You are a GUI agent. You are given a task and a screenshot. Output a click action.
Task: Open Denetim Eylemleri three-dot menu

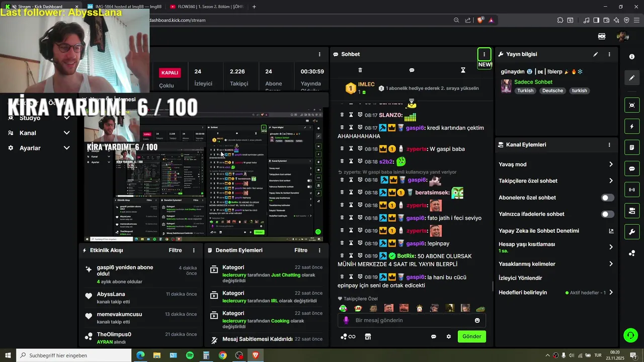(319, 250)
